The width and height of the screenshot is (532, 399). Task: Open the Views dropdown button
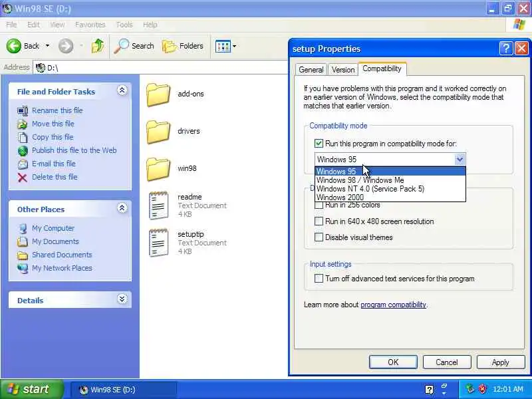pos(226,46)
